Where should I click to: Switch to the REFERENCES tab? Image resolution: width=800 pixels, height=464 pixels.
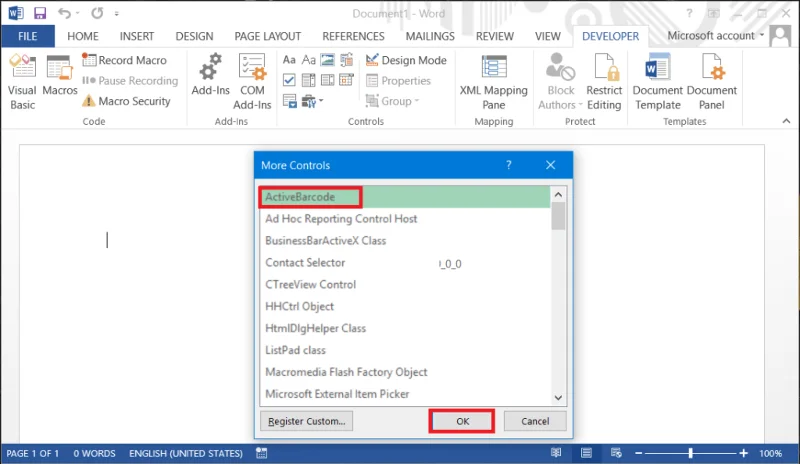tap(353, 36)
